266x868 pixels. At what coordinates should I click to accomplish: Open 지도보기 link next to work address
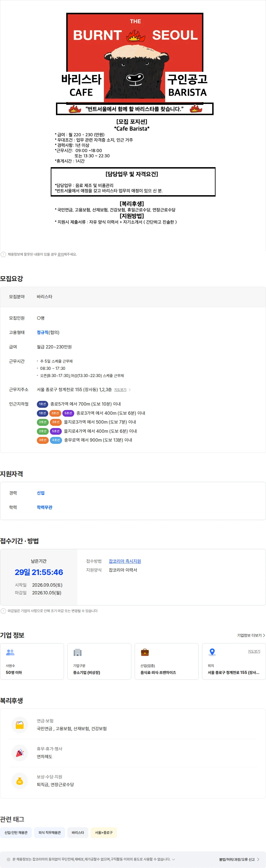pyautogui.click(x=120, y=390)
